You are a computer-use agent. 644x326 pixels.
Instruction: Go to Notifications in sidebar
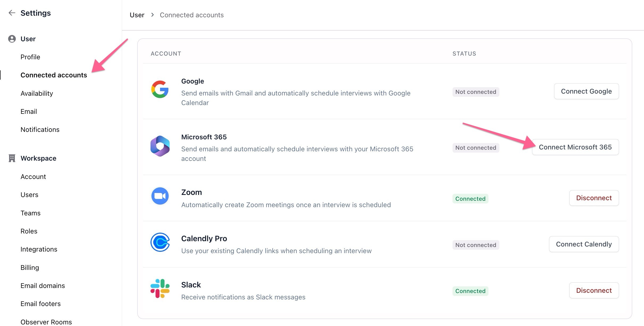point(40,129)
